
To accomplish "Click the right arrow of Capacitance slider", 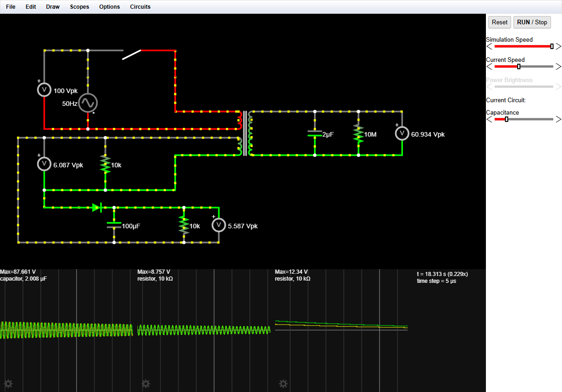I will click(x=558, y=119).
